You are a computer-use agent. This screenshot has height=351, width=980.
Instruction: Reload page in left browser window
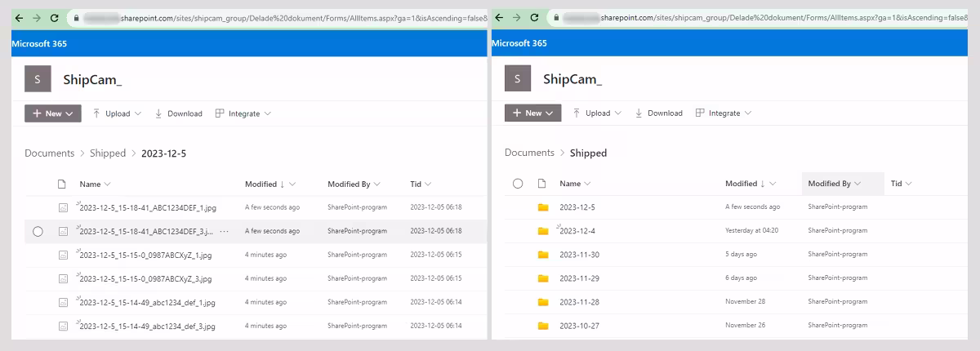point(55,17)
